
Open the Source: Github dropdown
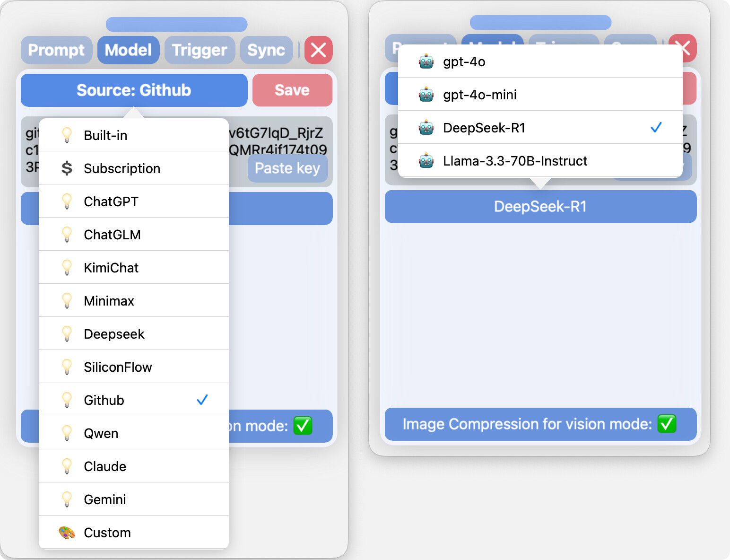[x=134, y=90]
